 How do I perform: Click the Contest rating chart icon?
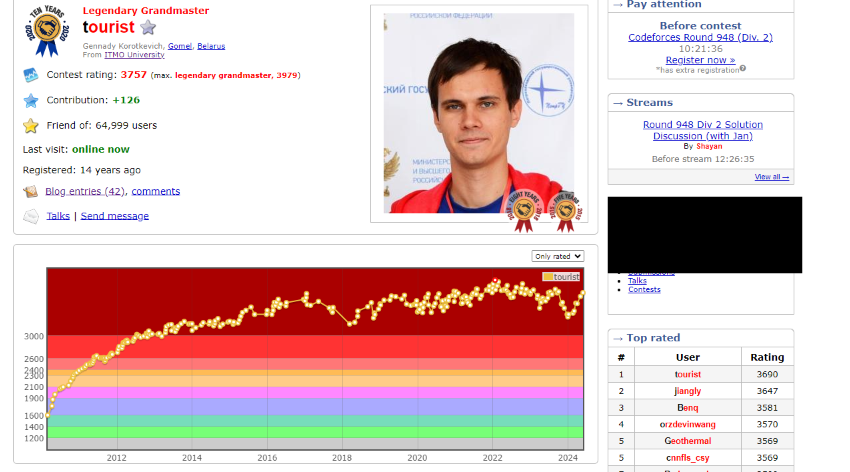point(30,75)
